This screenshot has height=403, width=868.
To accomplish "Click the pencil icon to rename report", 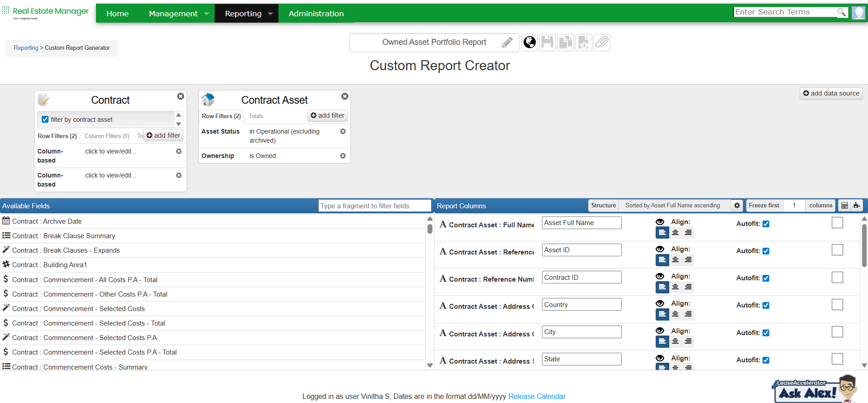I will (x=507, y=43).
